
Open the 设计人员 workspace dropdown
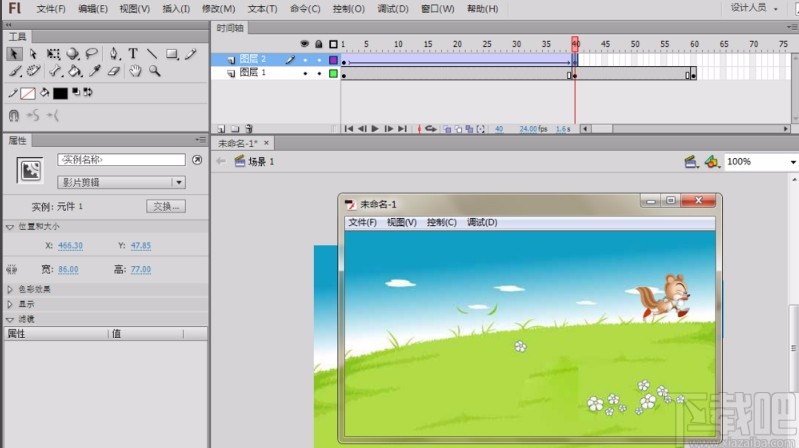coord(754,8)
